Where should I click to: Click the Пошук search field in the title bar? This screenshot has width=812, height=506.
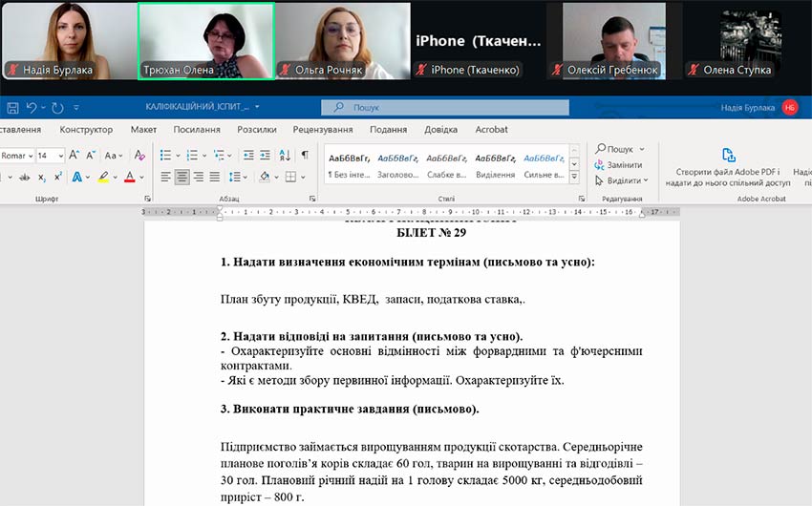coord(445,108)
